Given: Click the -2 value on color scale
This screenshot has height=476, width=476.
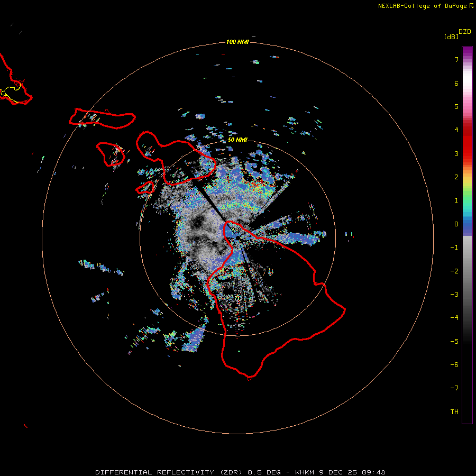Looking at the screenshot, I should click(x=454, y=271).
